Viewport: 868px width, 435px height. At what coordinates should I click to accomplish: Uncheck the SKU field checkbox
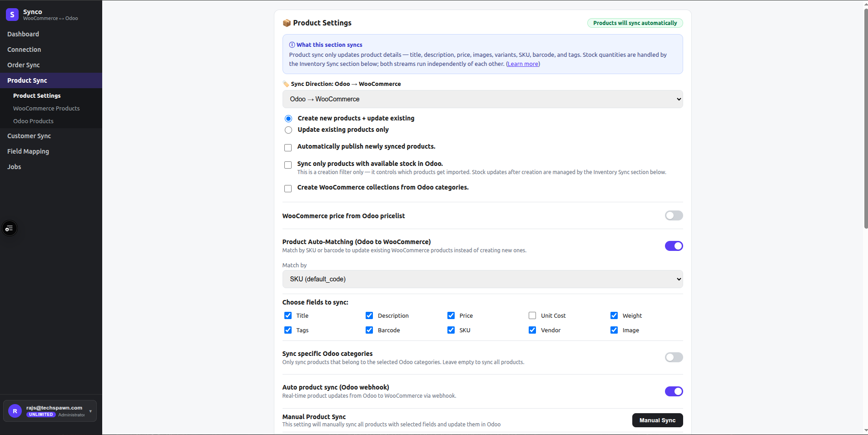pos(451,330)
